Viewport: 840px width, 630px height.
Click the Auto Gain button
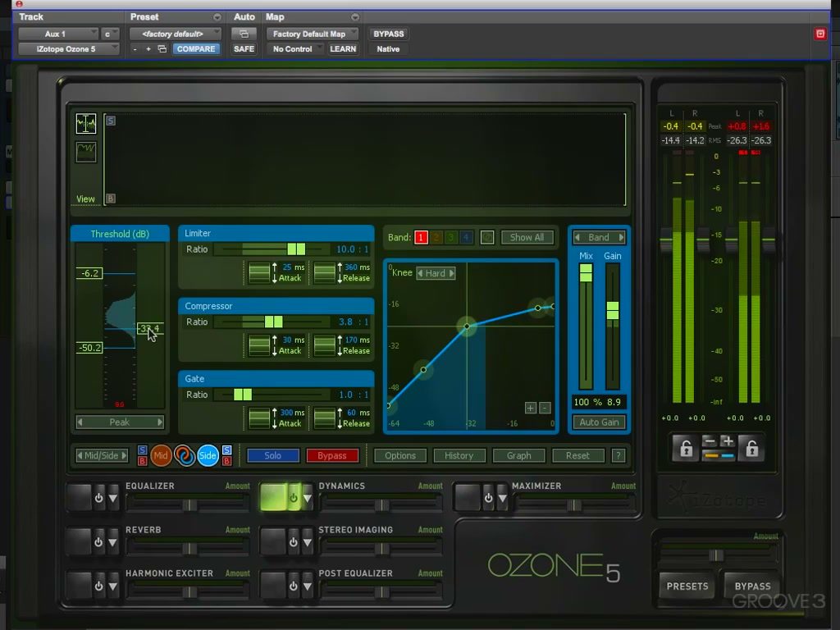(x=599, y=422)
